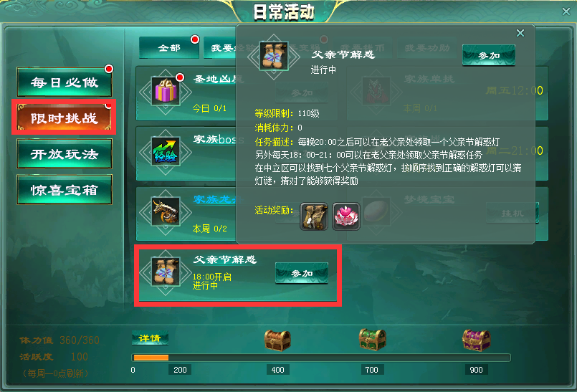577x392 pixels.
Task: Close the 父亲节解惑 detail popup
Action: (x=520, y=33)
